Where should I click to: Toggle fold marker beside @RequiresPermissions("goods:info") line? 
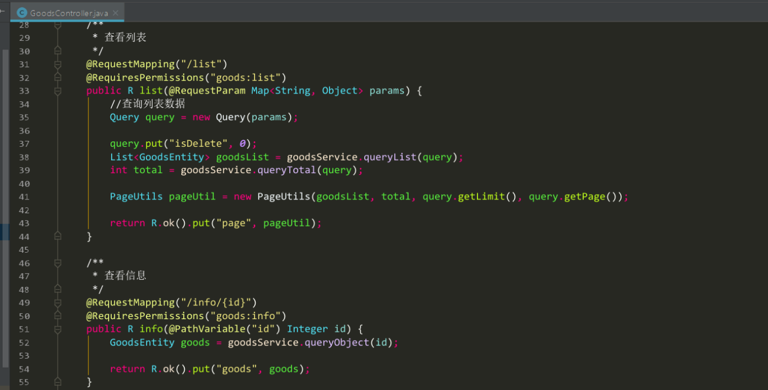58,316
